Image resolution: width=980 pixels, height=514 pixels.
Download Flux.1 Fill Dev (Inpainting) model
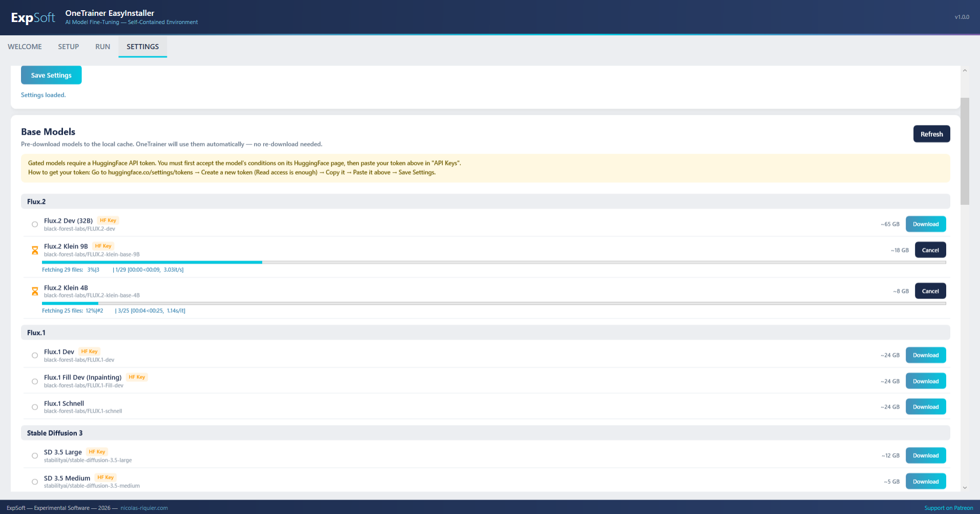tap(926, 381)
